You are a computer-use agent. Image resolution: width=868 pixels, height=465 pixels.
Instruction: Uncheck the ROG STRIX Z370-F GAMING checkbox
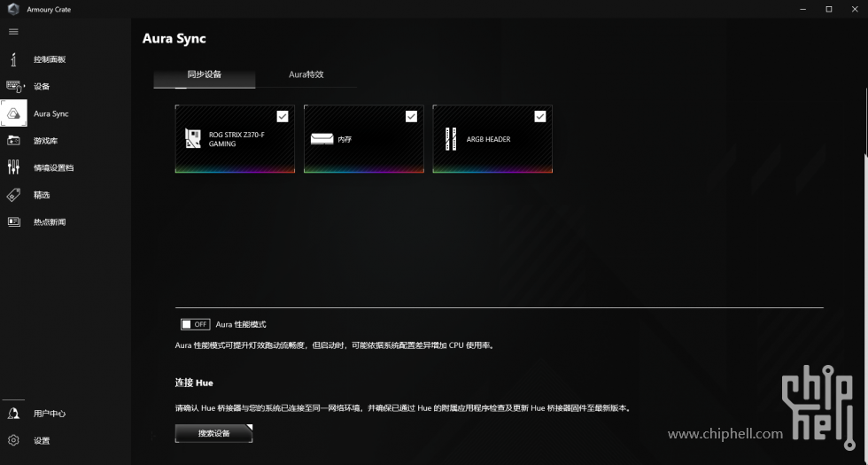[x=283, y=116]
